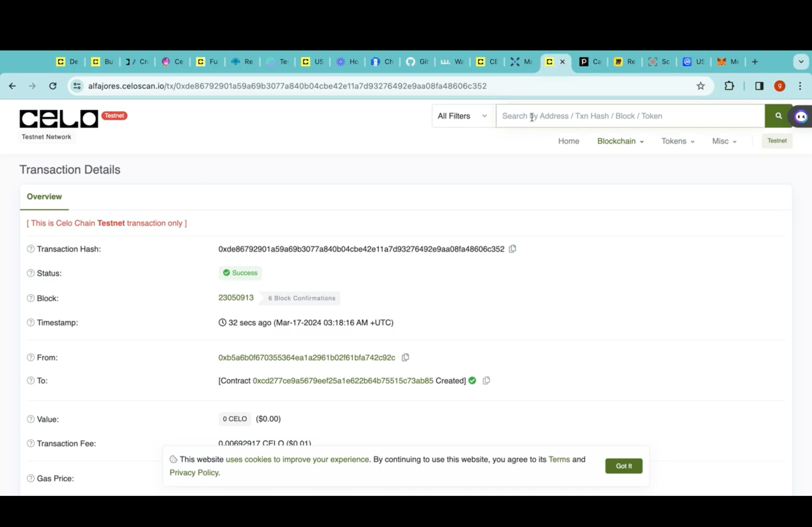Open the All Filters dropdown
Viewport: 812px width, 527px height.
pos(463,116)
